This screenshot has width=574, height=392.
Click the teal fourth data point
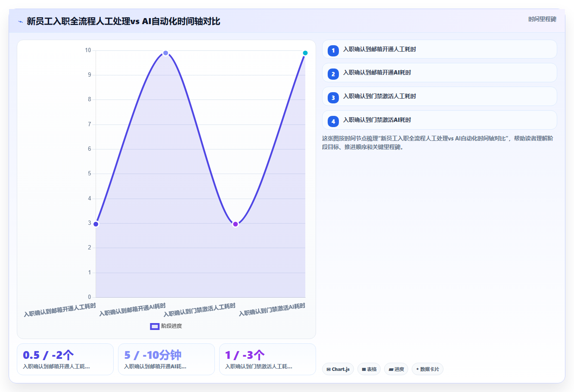click(x=305, y=53)
